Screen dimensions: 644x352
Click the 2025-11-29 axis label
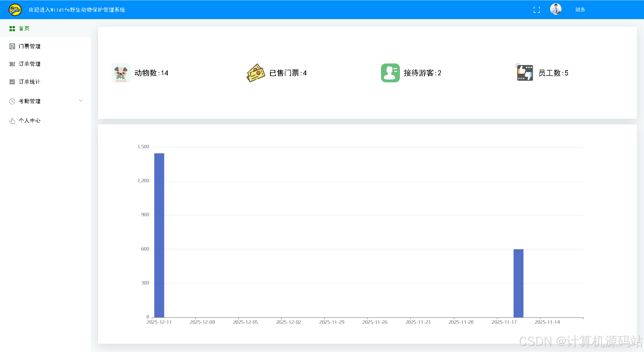click(x=332, y=322)
